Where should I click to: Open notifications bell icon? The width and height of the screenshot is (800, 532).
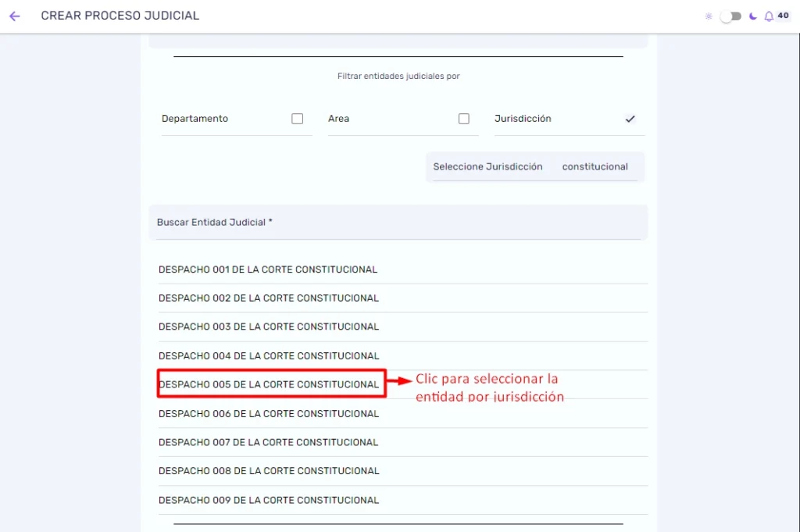coord(769,17)
